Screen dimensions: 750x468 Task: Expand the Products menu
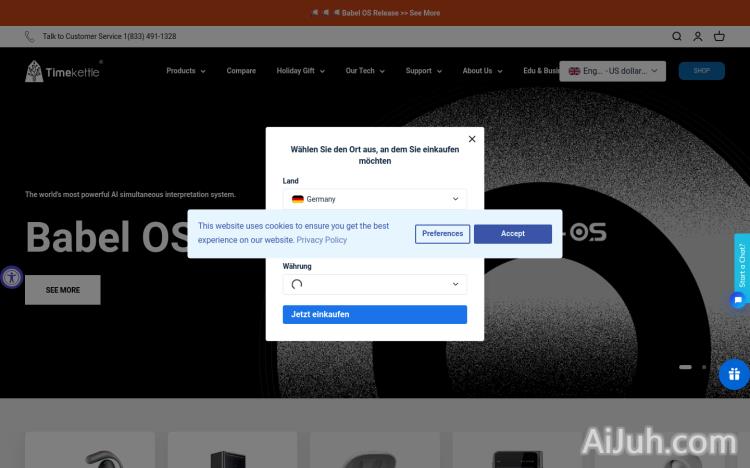coord(186,71)
